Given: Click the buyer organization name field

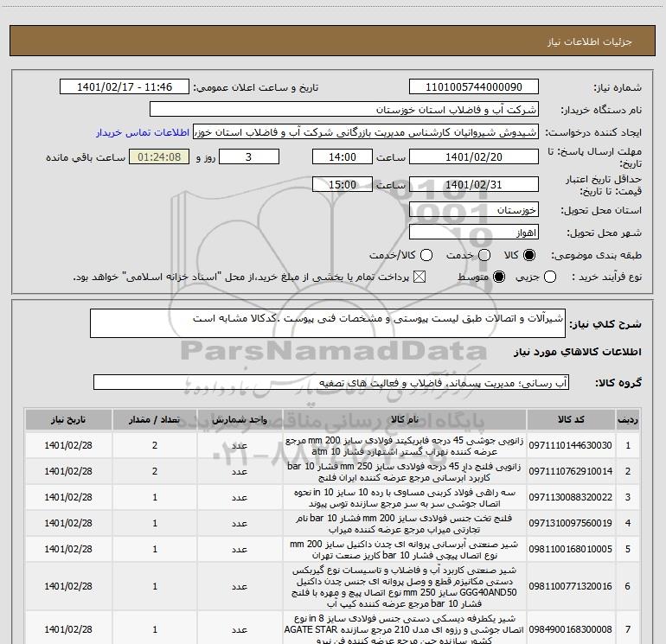Looking at the screenshot, I should click(344, 110).
